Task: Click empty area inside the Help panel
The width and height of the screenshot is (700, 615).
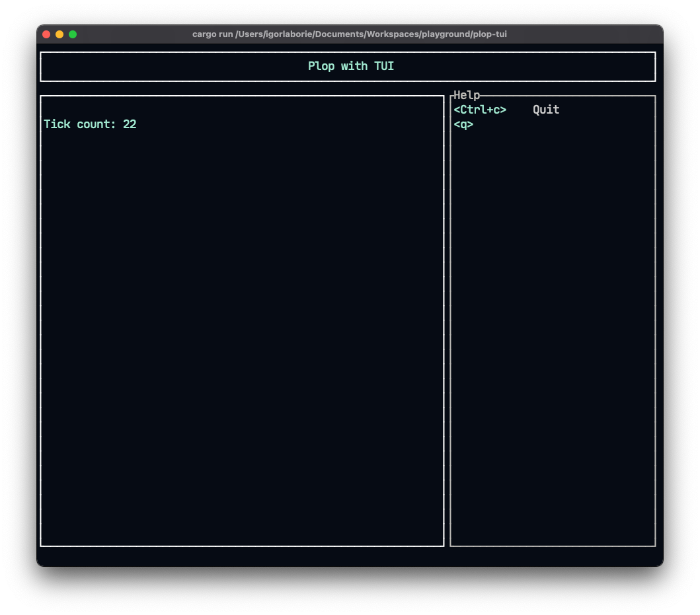Action: pyautogui.click(x=553, y=330)
